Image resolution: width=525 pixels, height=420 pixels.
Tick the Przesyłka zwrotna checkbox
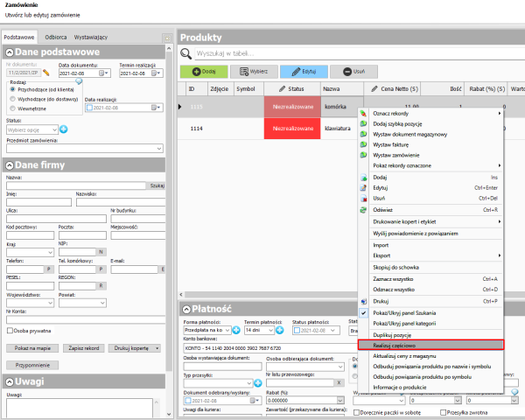[444, 412]
